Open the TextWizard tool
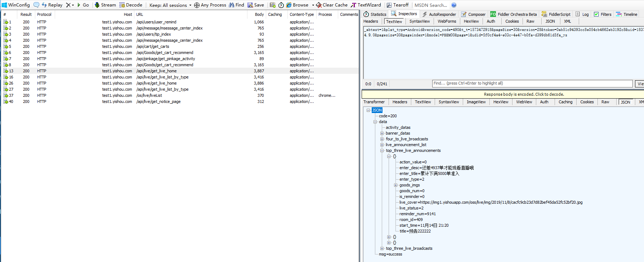The image size is (644, 262). pyautogui.click(x=366, y=5)
